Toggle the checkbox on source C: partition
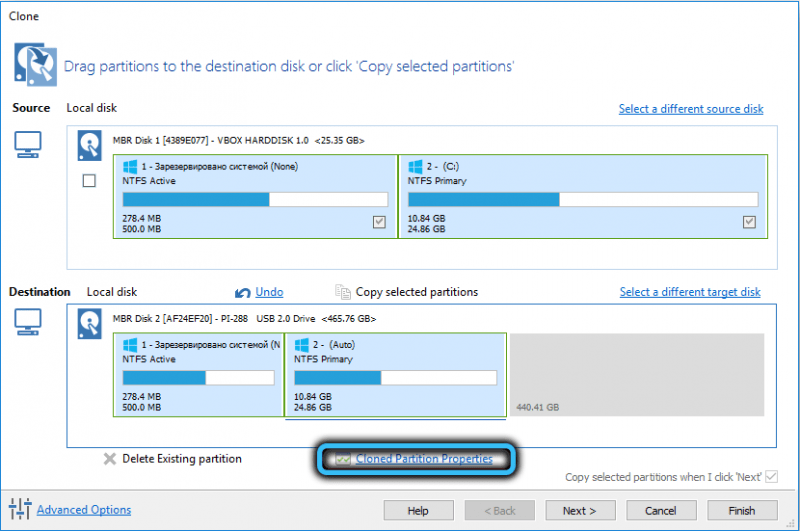Viewport: 800px width, 531px height. pos(749,222)
